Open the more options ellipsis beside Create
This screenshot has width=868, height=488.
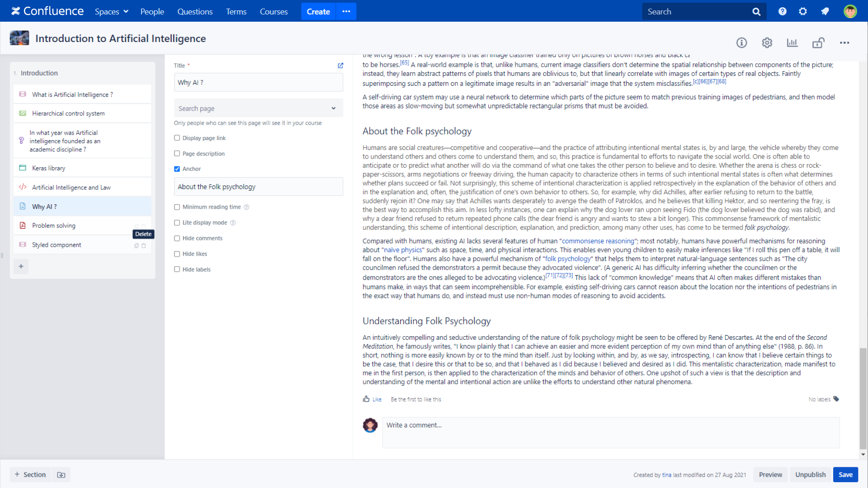coord(346,12)
